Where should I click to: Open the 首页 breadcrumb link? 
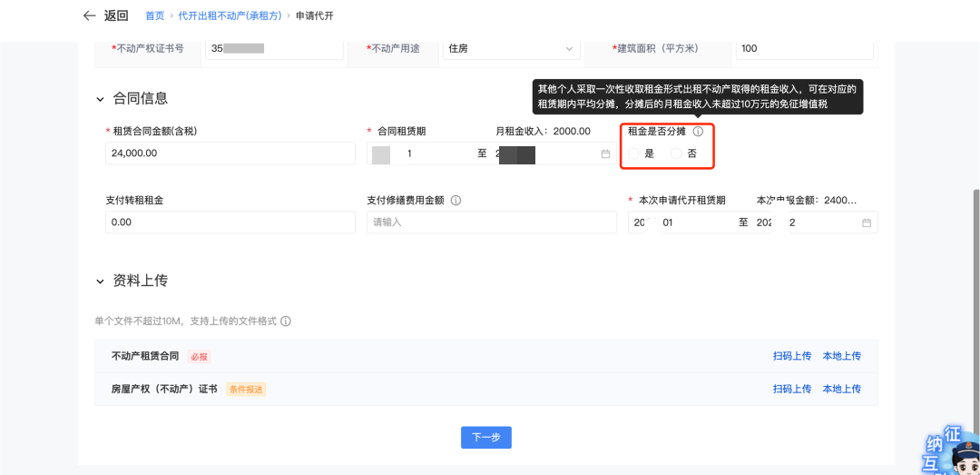(154, 15)
